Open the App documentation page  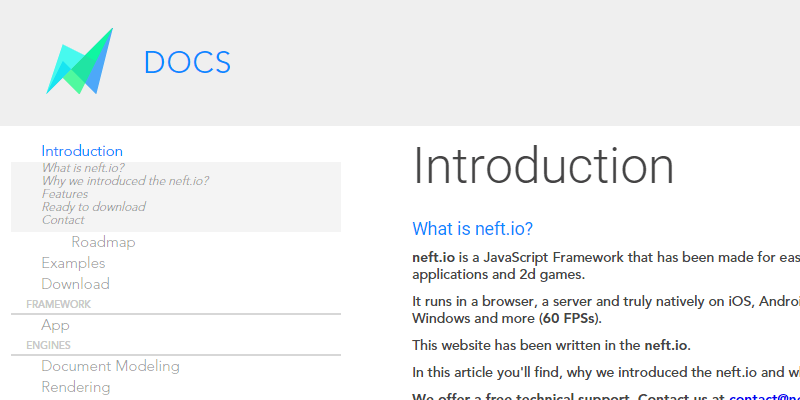pos(55,325)
